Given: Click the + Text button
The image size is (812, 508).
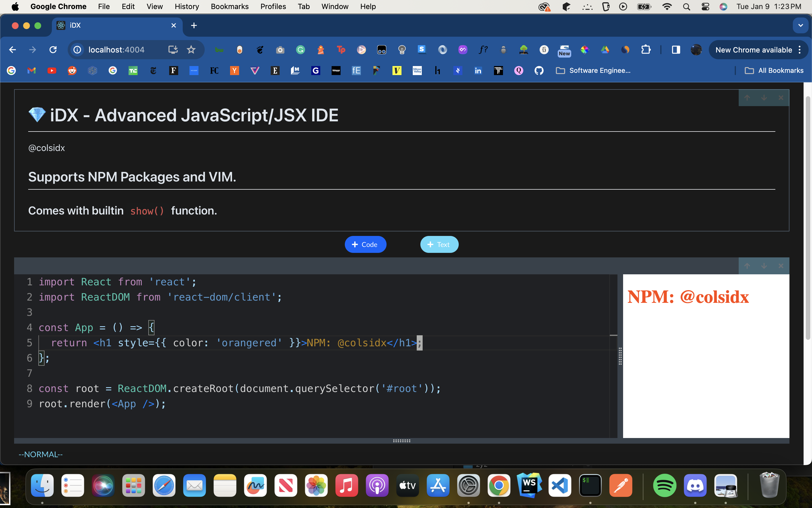Looking at the screenshot, I should tap(439, 245).
